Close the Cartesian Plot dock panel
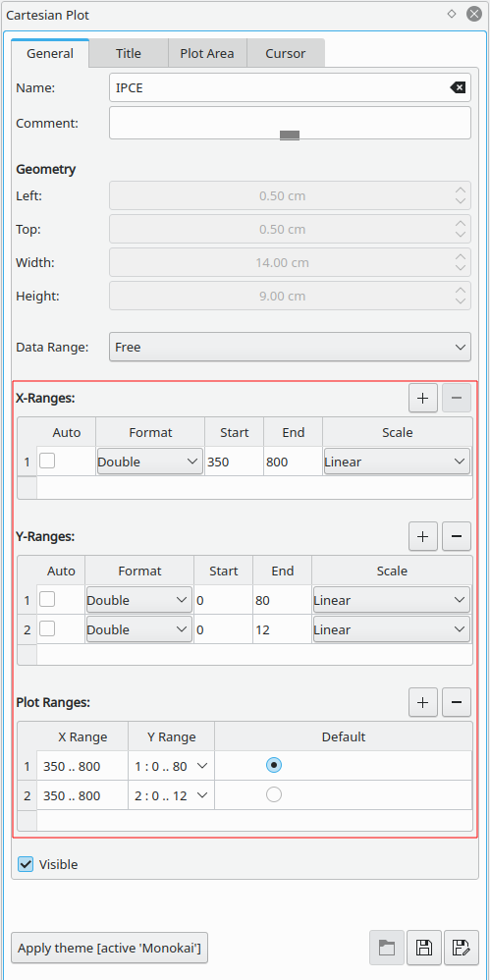Image resolution: width=490 pixels, height=980 pixels. (x=473, y=14)
